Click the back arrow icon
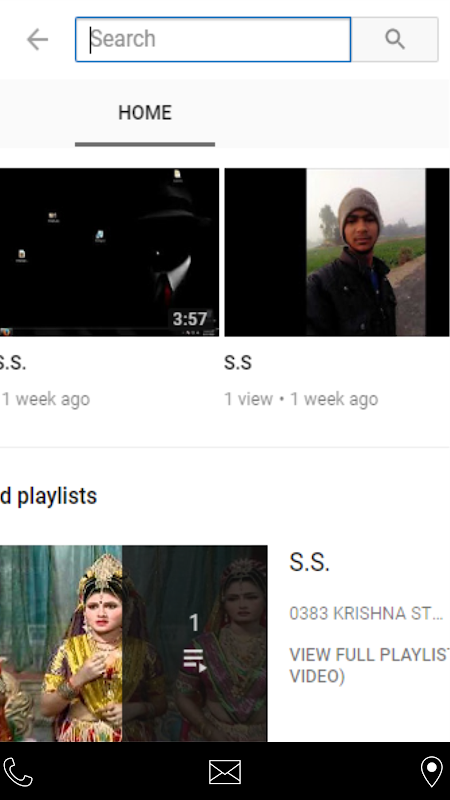This screenshot has height=800, width=450. (x=37, y=39)
